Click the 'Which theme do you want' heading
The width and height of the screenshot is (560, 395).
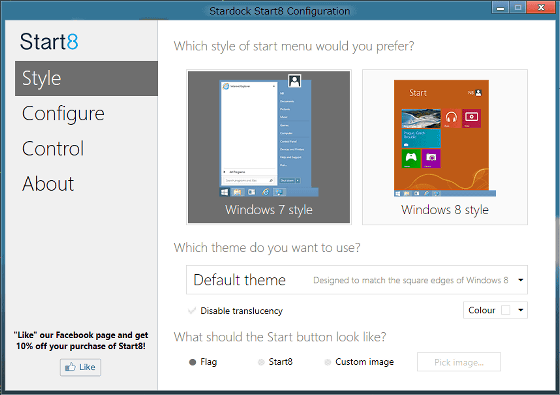click(267, 248)
